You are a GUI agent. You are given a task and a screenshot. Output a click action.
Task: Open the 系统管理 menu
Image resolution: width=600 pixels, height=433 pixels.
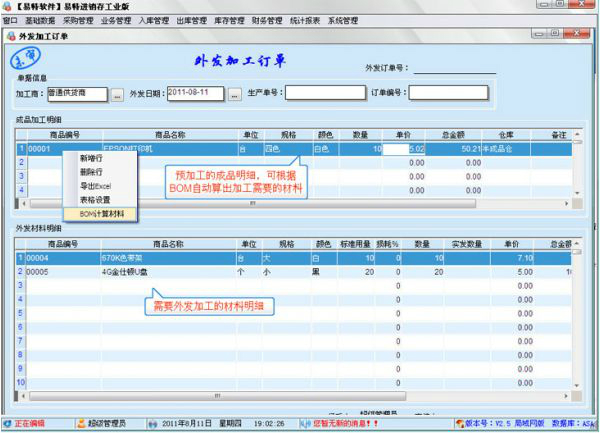(343, 21)
